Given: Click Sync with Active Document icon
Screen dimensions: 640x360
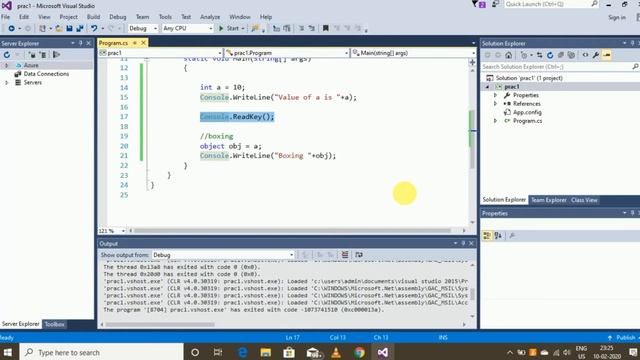Looking at the screenshot, I should [540, 55].
